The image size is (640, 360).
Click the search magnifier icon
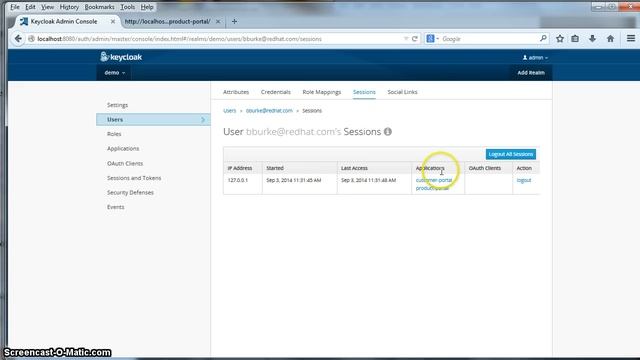(543, 38)
